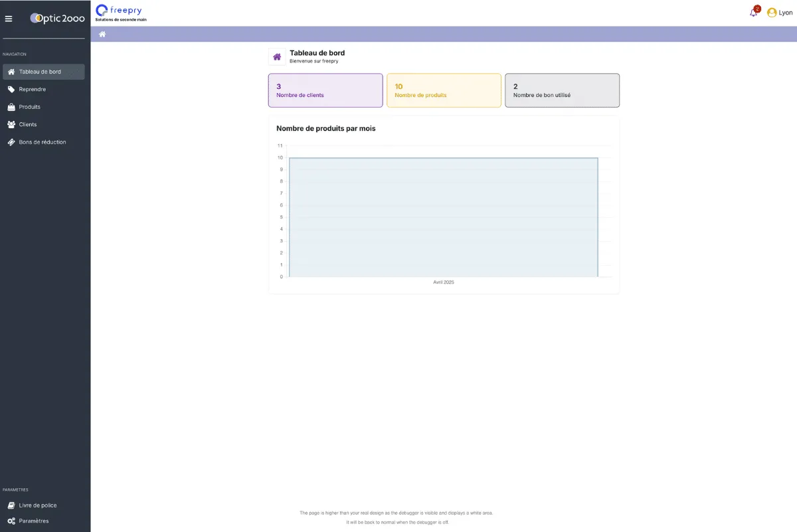Open the Lyon user account menu
The image size is (797, 532).
780,13
